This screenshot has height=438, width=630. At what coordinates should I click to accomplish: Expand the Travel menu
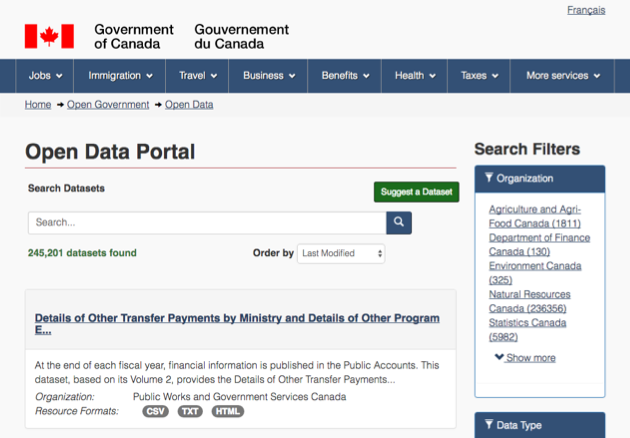coord(198,76)
